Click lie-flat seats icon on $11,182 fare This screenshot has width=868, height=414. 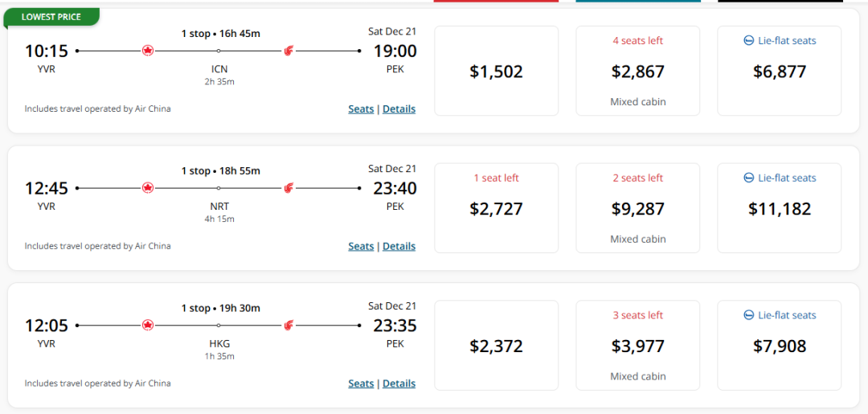748,178
